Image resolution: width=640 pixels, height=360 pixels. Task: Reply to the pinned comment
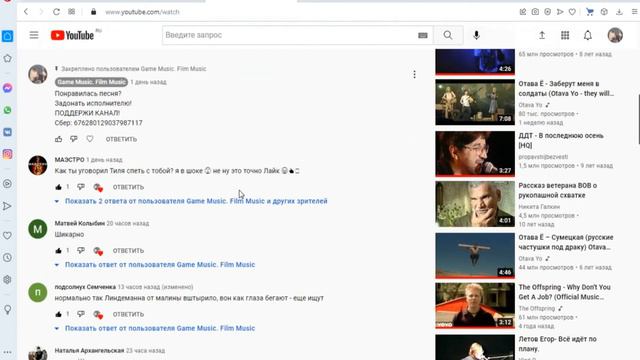pyautogui.click(x=121, y=139)
